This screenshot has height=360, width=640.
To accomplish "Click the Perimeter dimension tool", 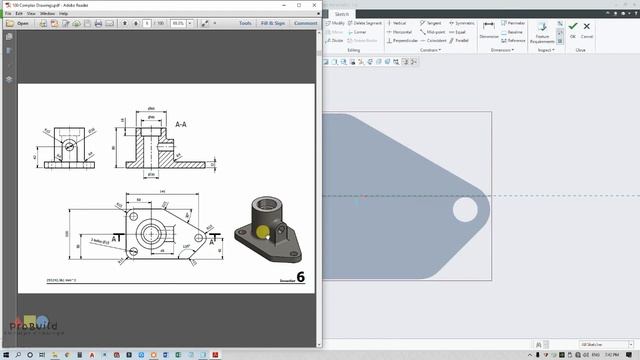I will pos(513,23).
